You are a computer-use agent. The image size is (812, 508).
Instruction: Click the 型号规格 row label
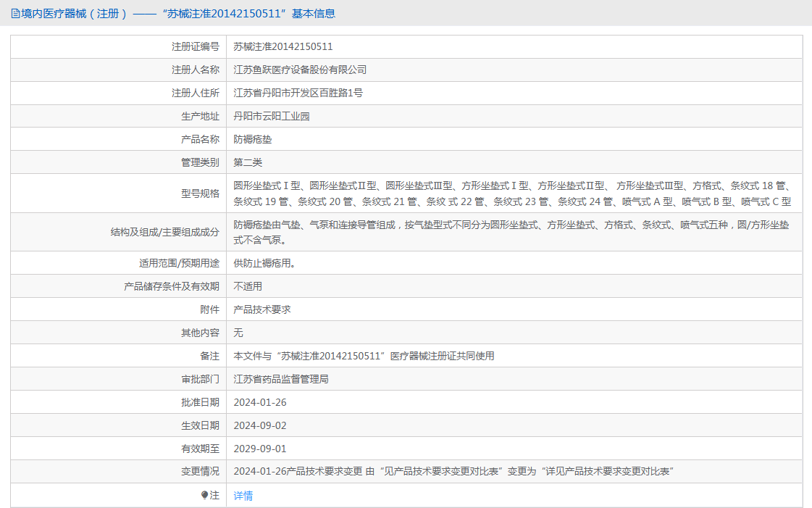click(200, 193)
